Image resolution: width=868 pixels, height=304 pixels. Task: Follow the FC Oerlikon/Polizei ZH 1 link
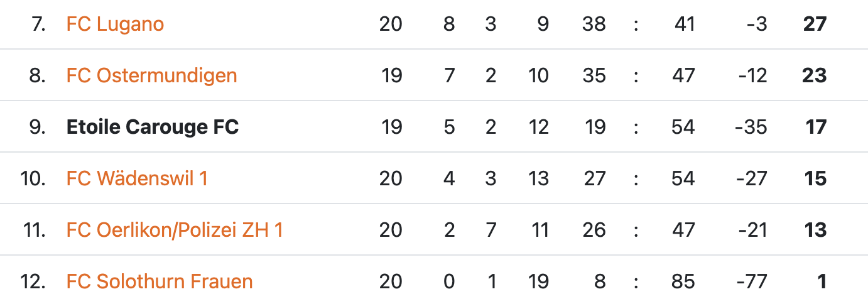pyautogui.click(x=175, y=230)
